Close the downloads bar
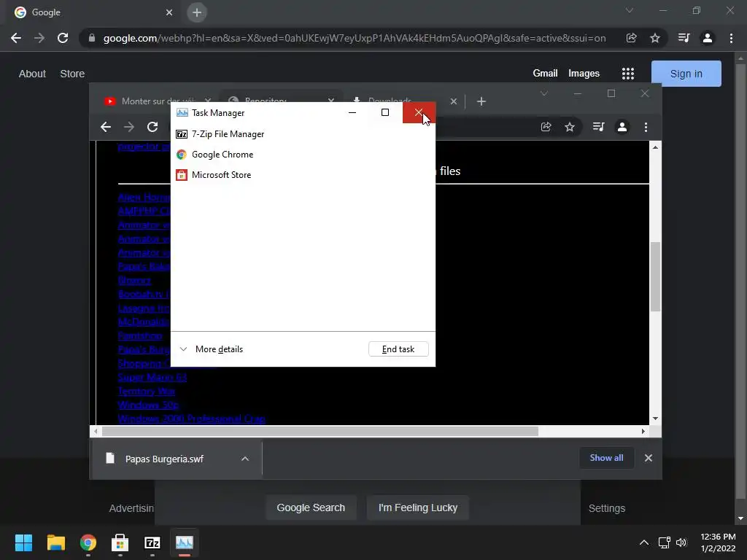Image resolution: width=747 pixels, height=560 pixels. (649, 458)
